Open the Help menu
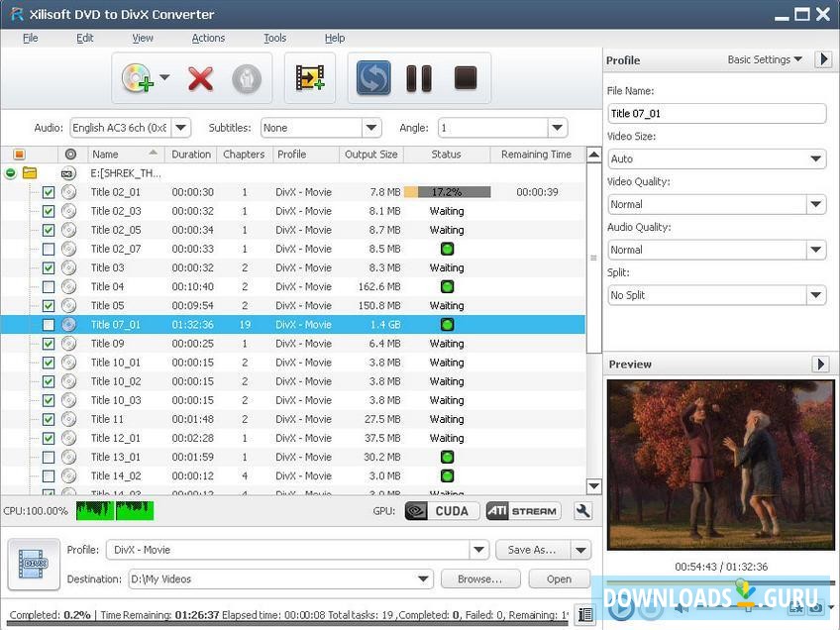The width and height of the screenshot is (840, 630). pos(335,38)
